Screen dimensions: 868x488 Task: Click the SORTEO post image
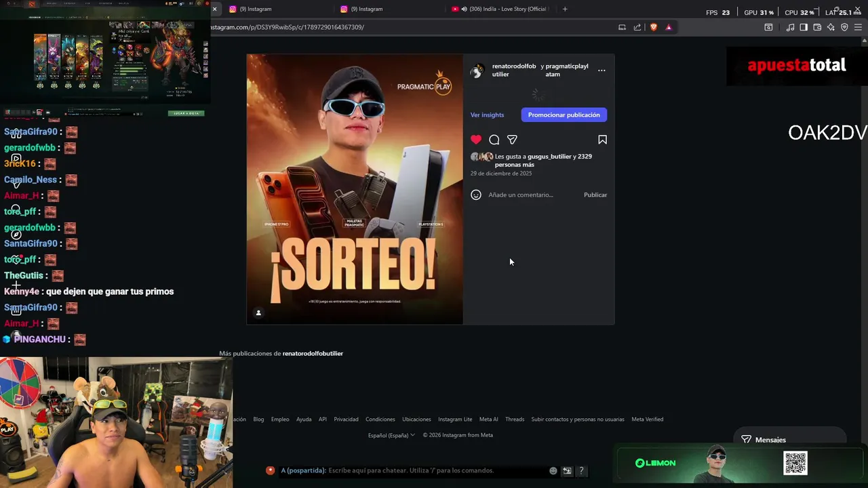coord(355,189)
